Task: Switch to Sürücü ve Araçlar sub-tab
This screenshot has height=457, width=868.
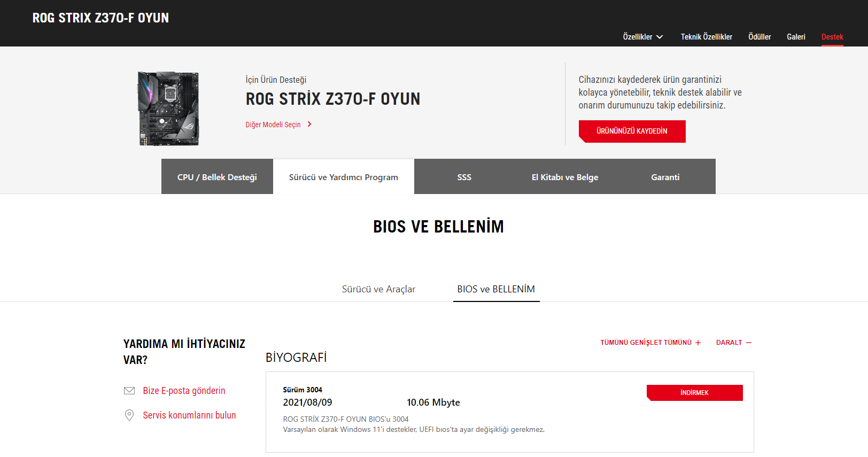Action: [x=378, y=289]
